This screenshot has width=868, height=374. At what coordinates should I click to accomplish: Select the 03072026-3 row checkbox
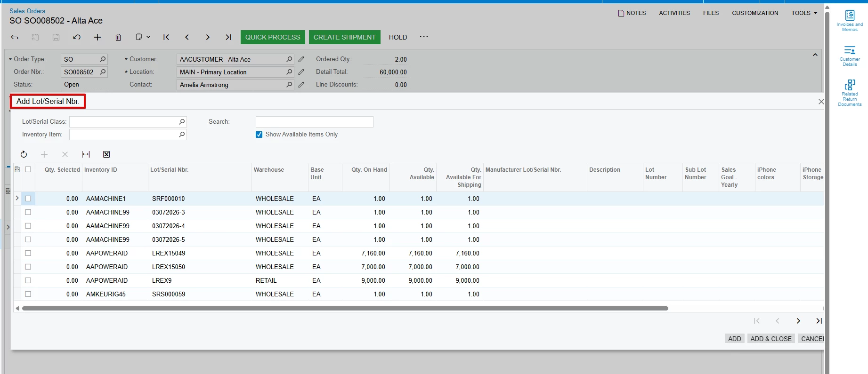(x=28, y=212)
